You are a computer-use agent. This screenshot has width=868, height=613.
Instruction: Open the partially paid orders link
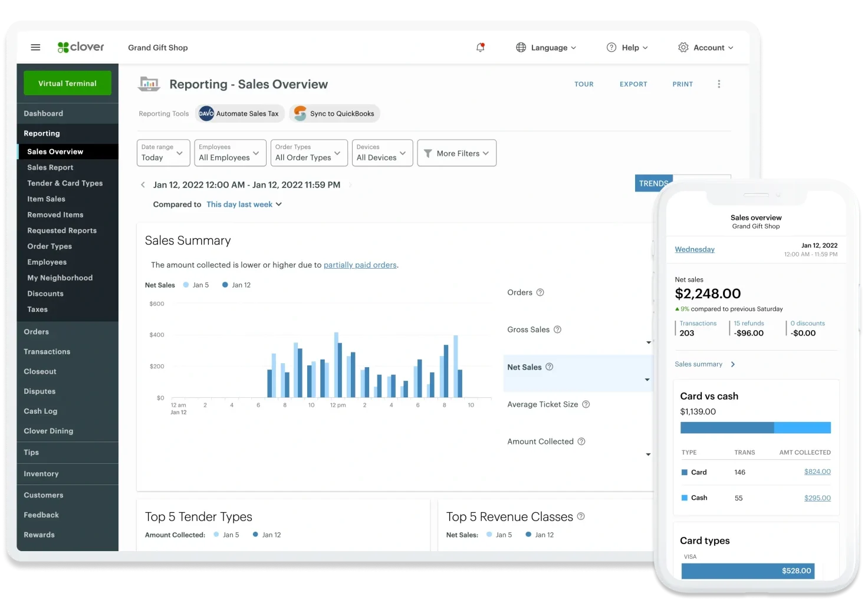[x=360, y=265]
